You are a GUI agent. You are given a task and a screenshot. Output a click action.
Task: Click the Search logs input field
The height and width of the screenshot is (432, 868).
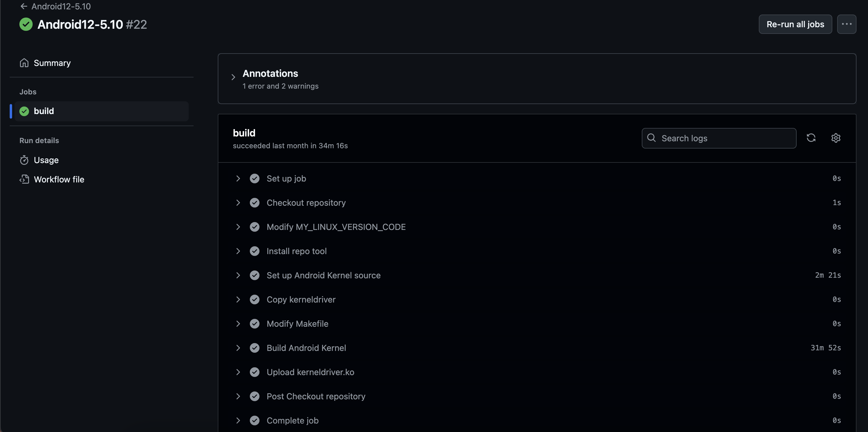pyautogui.click(x=724, y=138)
